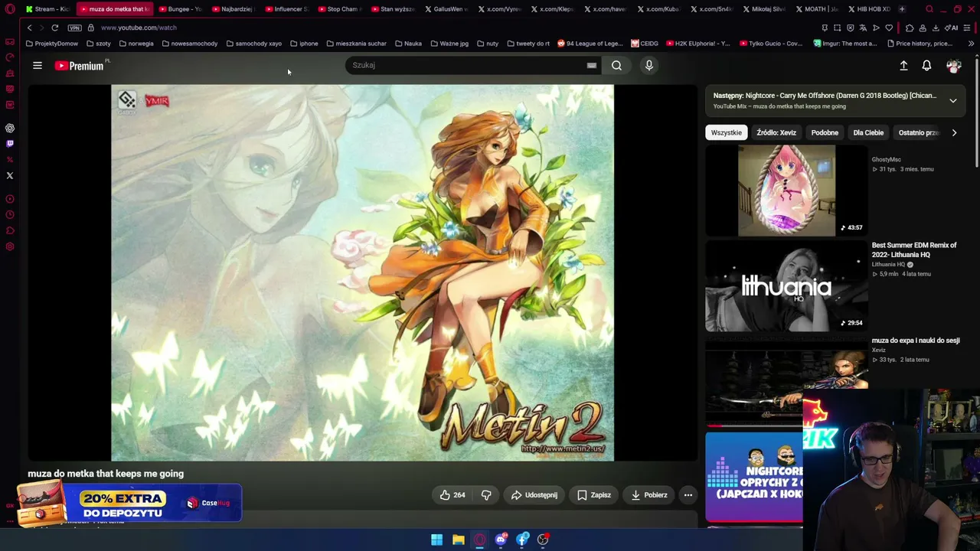The height and width of the screenshot is (551, 980).
Task: Open Twitch in the Opera sidebar
Action: point(10,144)
